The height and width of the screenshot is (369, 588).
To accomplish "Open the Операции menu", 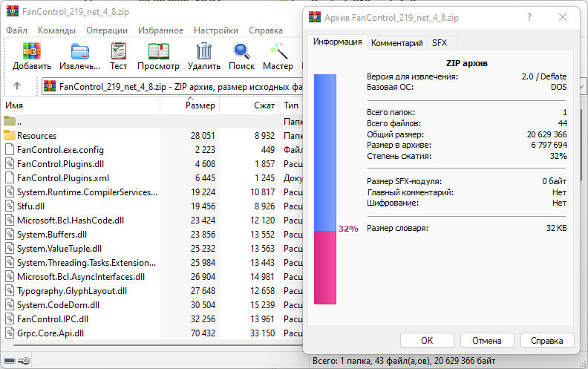I will click(x=107, y=30).
